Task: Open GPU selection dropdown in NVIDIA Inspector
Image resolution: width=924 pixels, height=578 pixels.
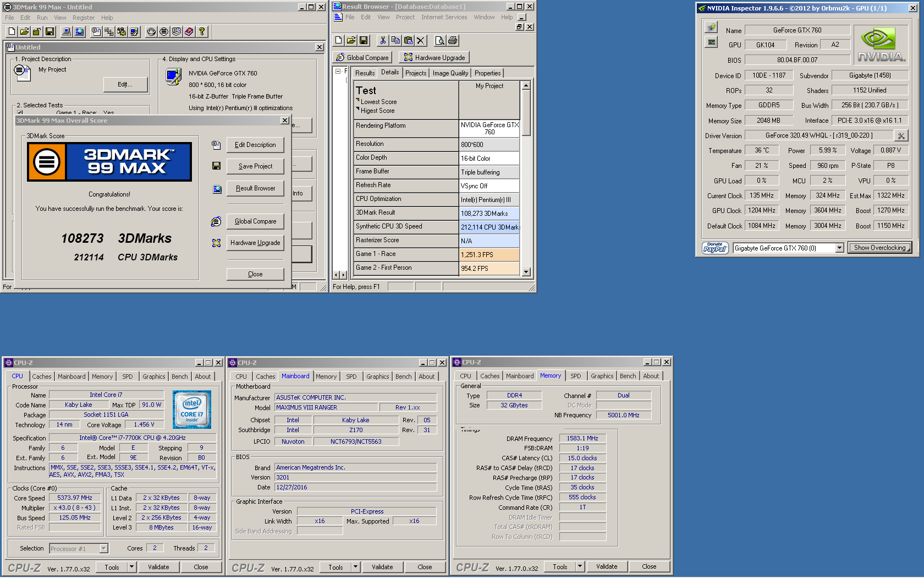Action: (x=839, y=248)
